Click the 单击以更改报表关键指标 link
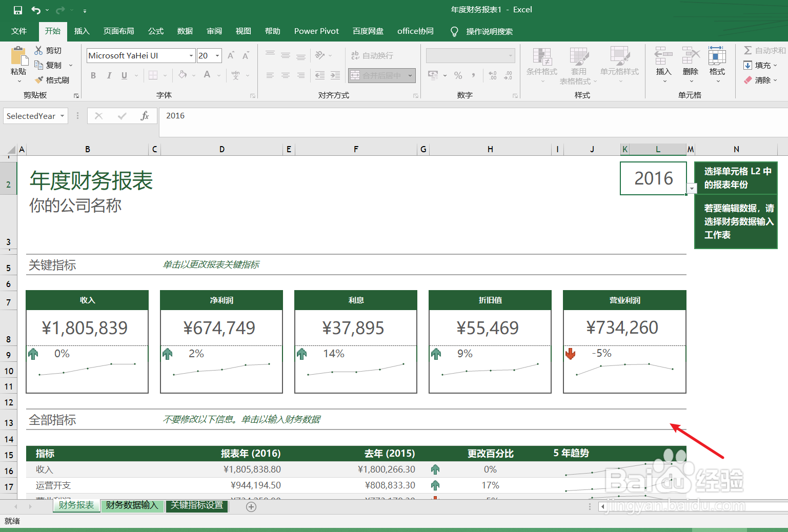Screen dimensions: 788x532 tap(211, 264)
